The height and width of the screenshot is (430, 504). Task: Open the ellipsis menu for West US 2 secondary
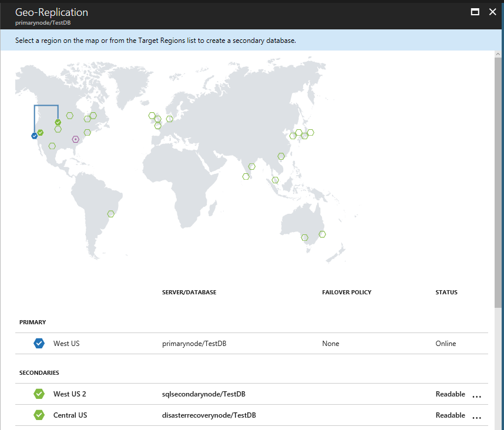click(x=476, y=397)
